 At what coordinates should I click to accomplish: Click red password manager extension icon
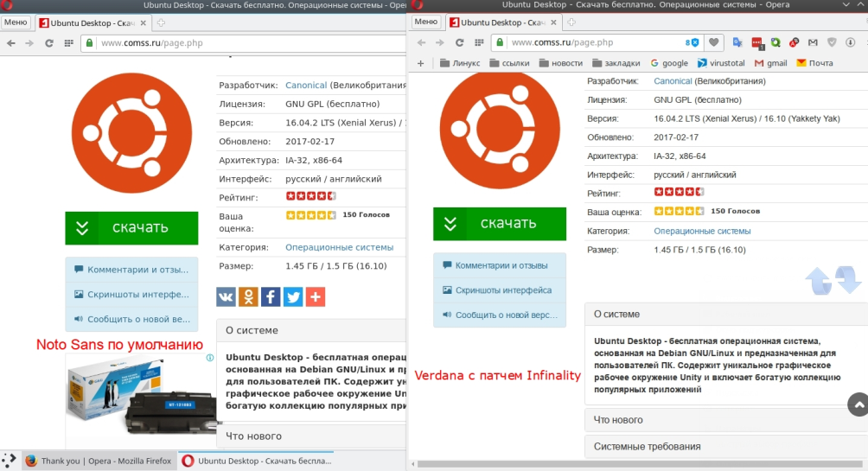(757, 42)
